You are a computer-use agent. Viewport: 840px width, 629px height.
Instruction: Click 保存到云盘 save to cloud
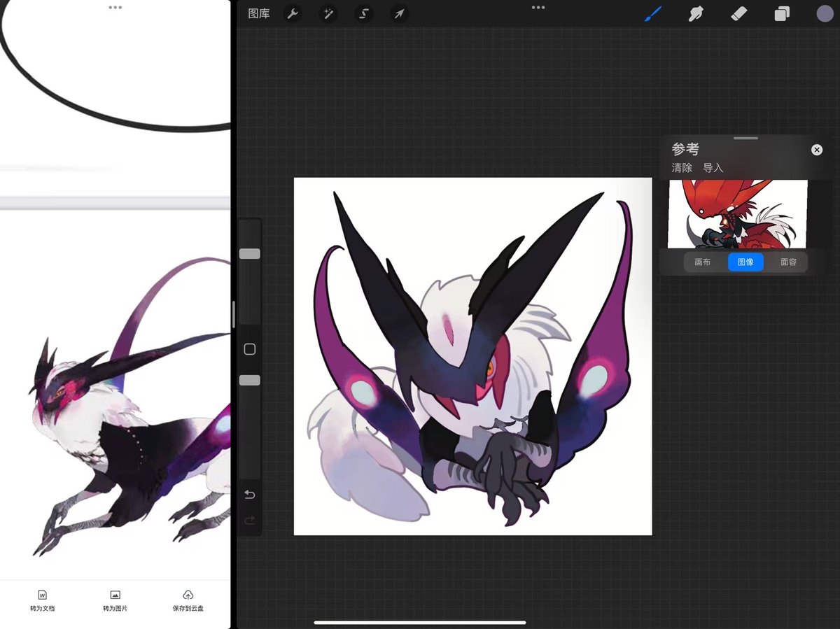tap(188, 601)
